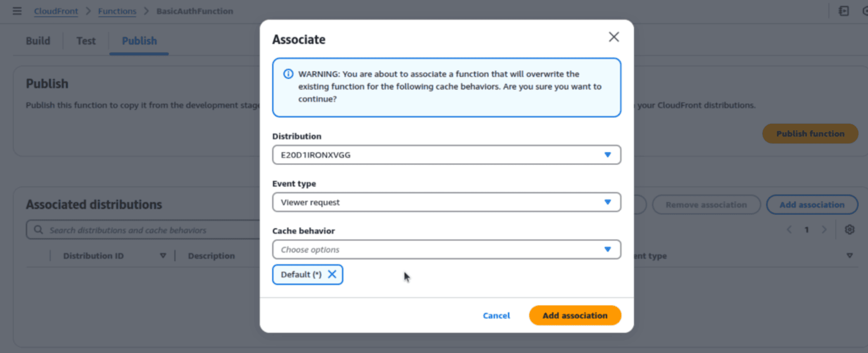The height and width of the screenshot is (353, 868).
Task: Close the Associate dialog with X
Action: coord(614,37)
